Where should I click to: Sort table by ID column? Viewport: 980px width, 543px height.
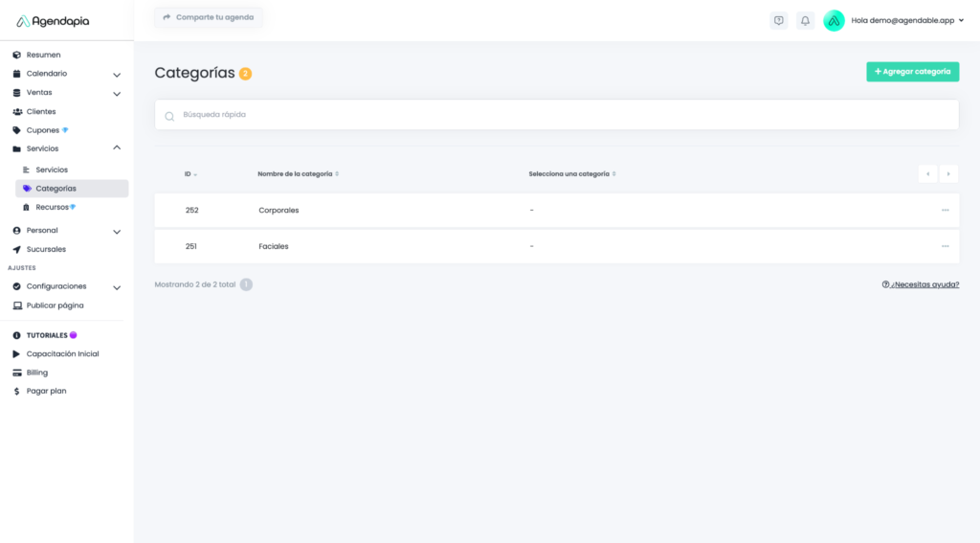pos(190,174)
